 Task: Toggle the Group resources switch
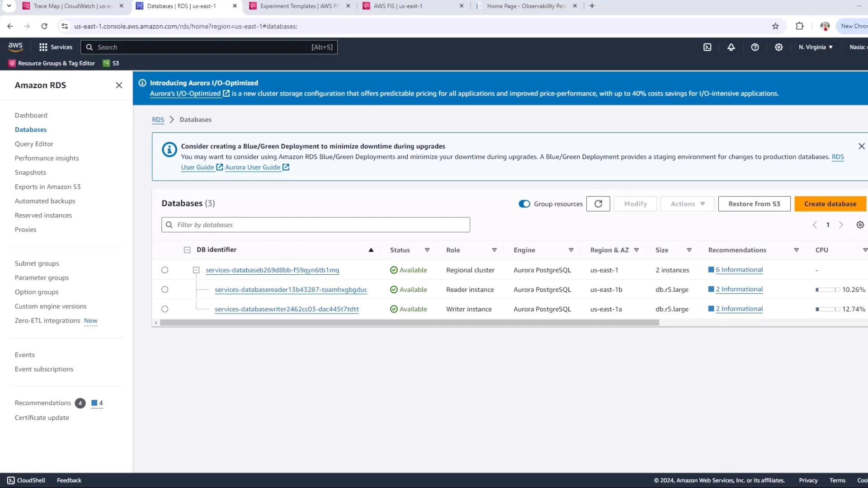click(524, 204)
